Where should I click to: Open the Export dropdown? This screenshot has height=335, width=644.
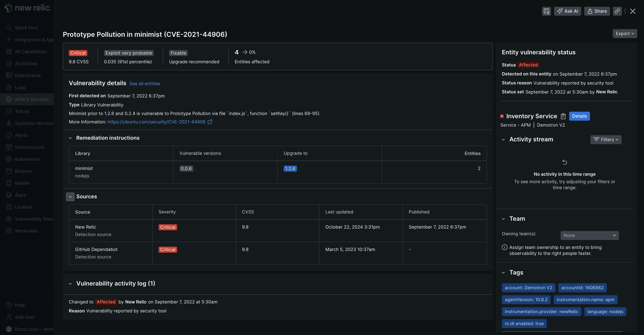(x=625, y=34)
